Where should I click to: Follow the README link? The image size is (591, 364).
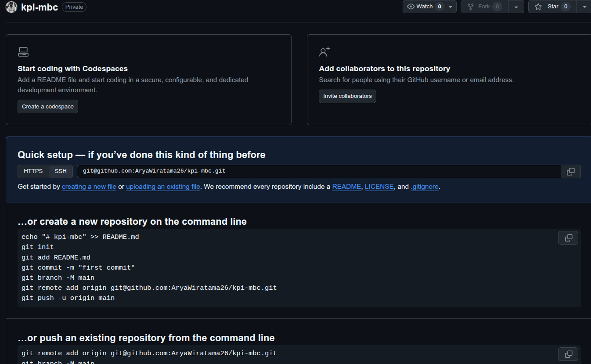[347, 187]
